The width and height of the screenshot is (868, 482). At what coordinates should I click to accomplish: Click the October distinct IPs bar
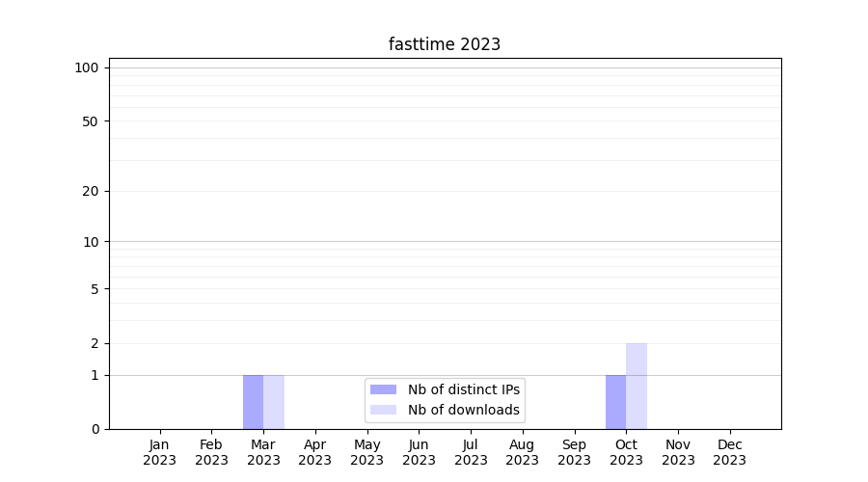[615, 402]
